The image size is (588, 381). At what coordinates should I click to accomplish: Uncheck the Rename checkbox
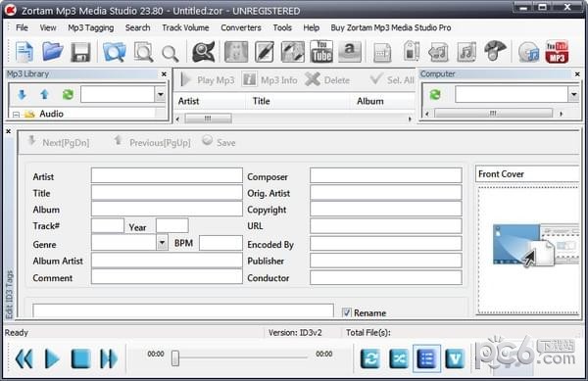point(347,312)
